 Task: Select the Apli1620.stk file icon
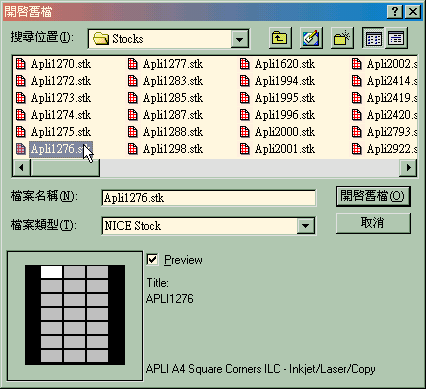pos(245,64)
